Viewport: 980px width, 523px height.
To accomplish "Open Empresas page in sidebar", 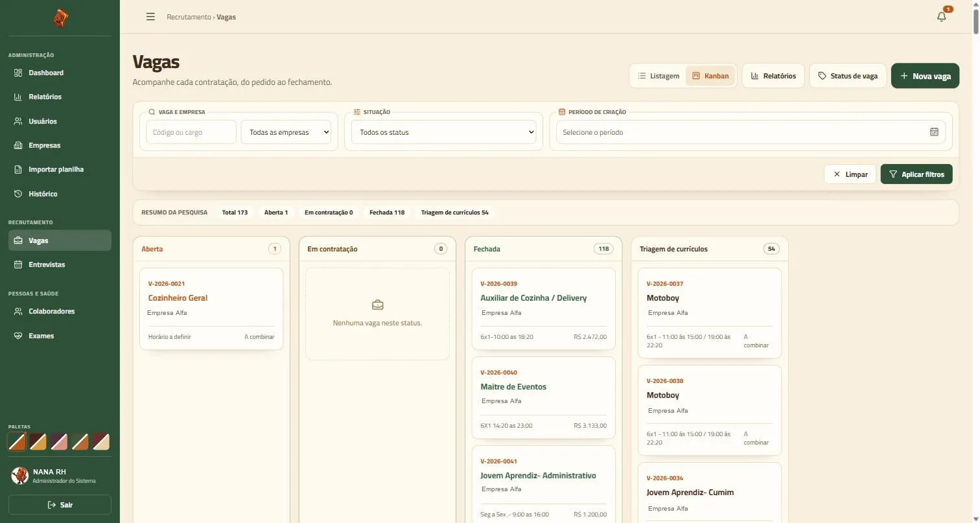I will tap(60, 145).
